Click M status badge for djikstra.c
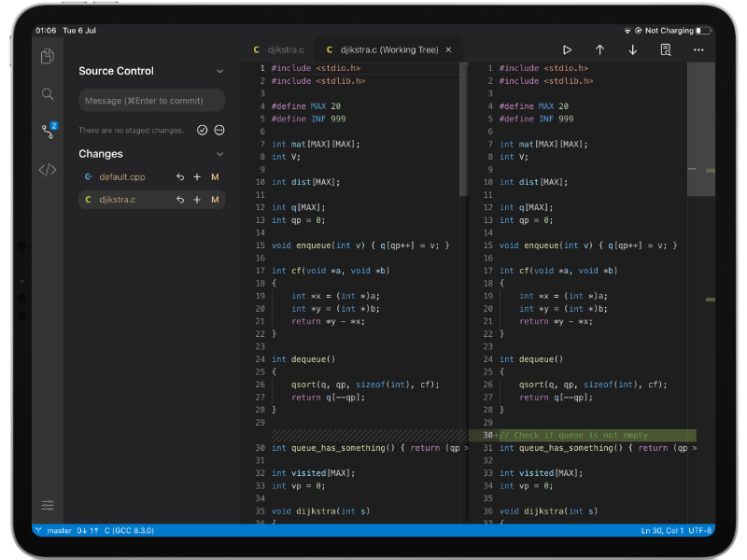The height and width of the screenshot is (560, 747). pyautogui.click(x=215, y=200)
